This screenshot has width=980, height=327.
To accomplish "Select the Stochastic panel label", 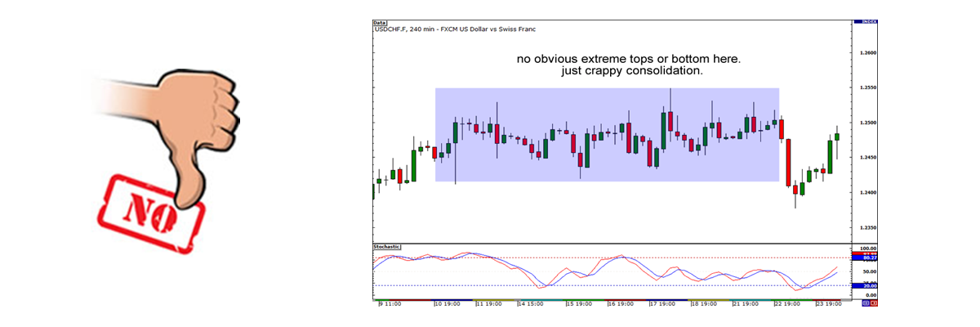I will click(x=388, y=245).
